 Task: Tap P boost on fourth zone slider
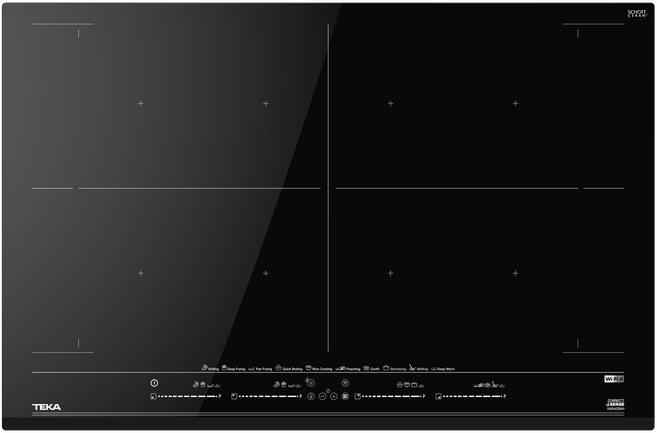click(505, 396)
